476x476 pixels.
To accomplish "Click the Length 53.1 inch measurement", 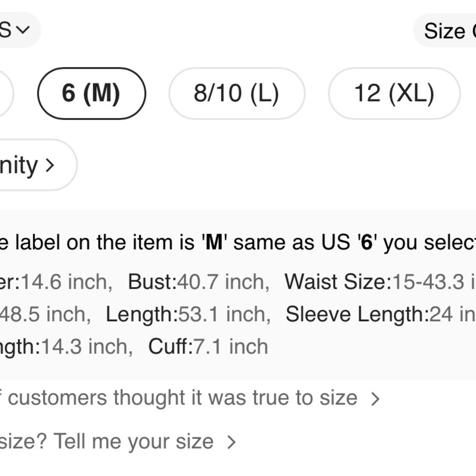I will 188,314.
